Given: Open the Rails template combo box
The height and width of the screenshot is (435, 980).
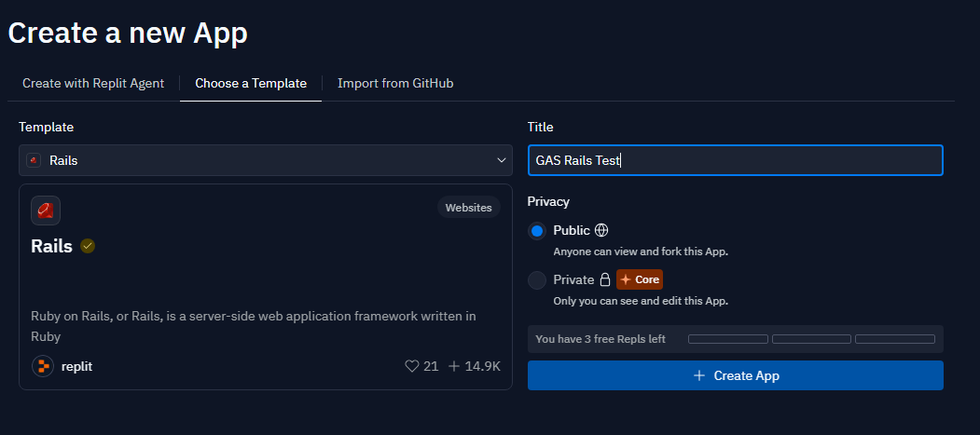Looking at the screenshot, I should (x=265, y=160).
